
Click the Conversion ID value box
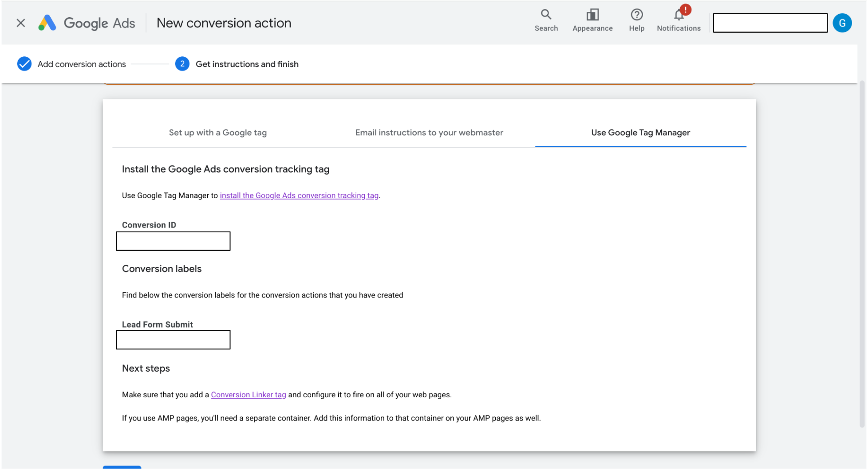[x=173, y=241]
